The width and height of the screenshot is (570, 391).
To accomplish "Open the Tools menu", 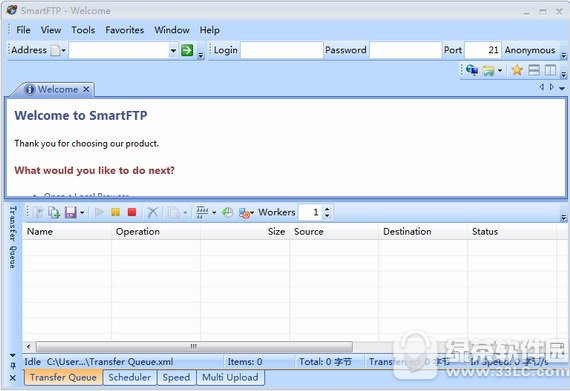I will pyautogui.click(x=83, y=30).
